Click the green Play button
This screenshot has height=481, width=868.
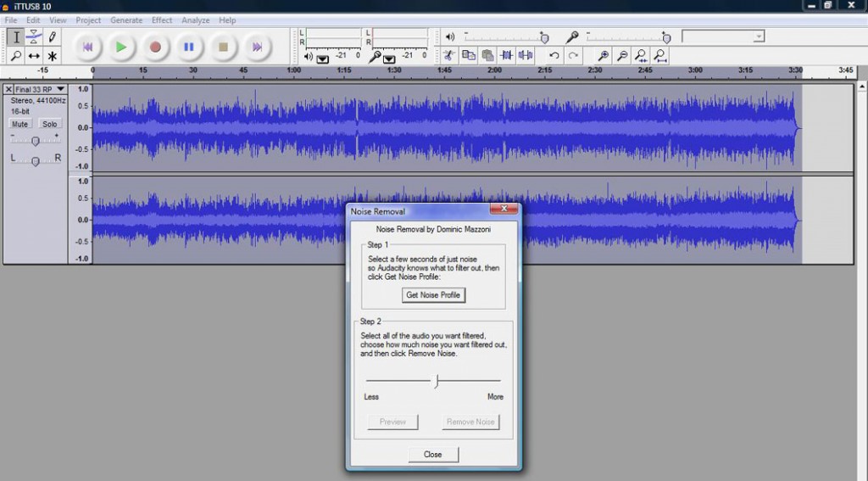click(120, 48)
